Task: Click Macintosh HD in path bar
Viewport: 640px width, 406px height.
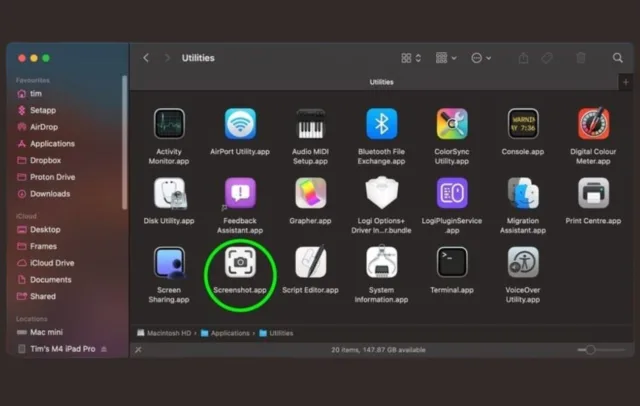Action: click(164, 333)
